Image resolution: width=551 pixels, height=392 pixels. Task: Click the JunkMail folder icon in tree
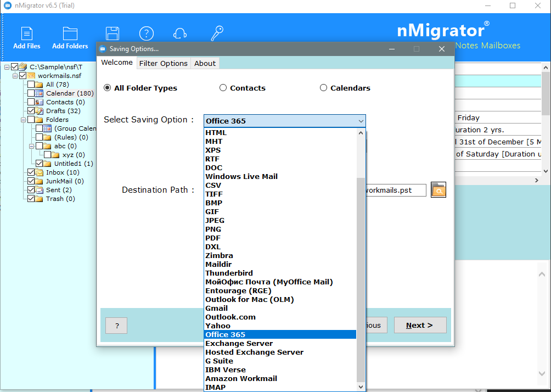39,181
